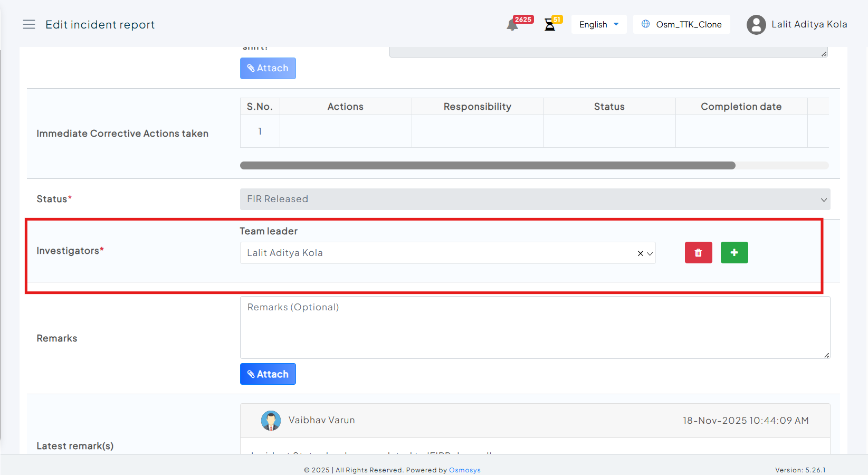Image resolution: width=868 pixels, height=475 pixels.
Task: Clear the Team leader selection with X
Action: click(640, 253)
